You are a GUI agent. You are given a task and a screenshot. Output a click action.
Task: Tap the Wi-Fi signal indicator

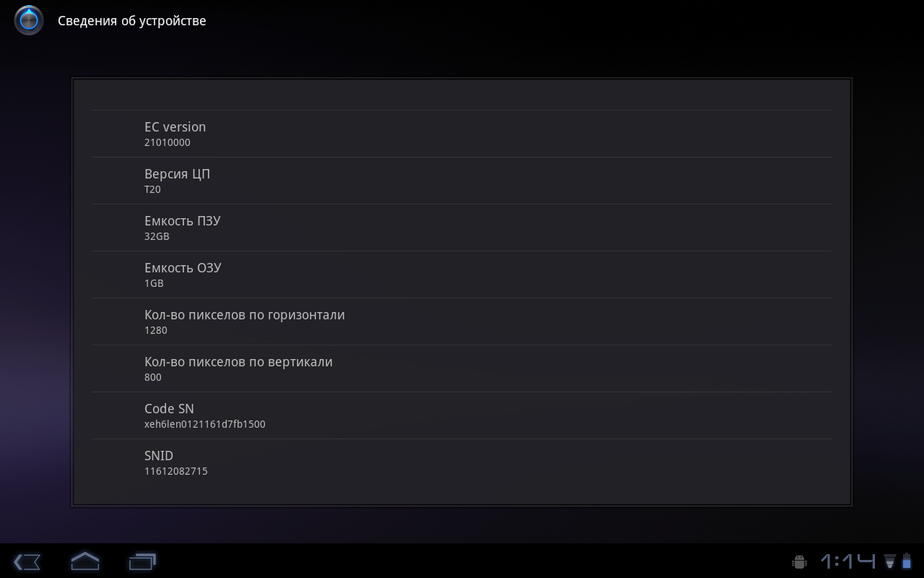click(890, 561)
